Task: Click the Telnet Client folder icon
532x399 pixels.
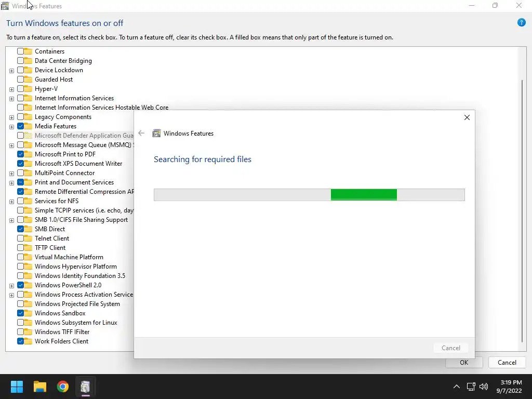Action: 28,238
